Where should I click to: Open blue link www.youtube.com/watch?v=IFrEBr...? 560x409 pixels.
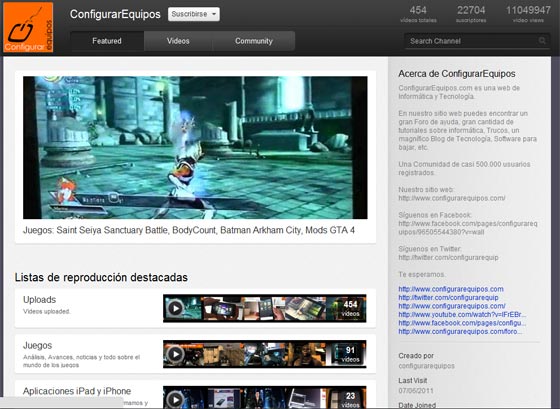pos(462,315)
